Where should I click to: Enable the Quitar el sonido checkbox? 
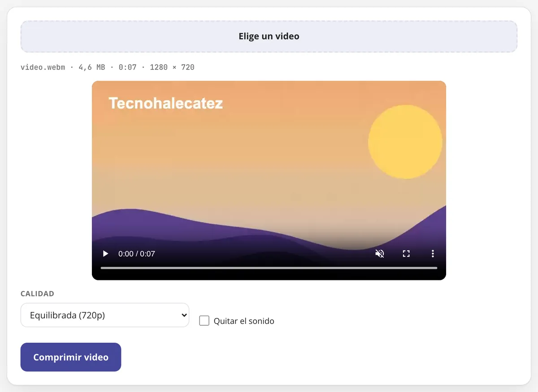[204, 321]
